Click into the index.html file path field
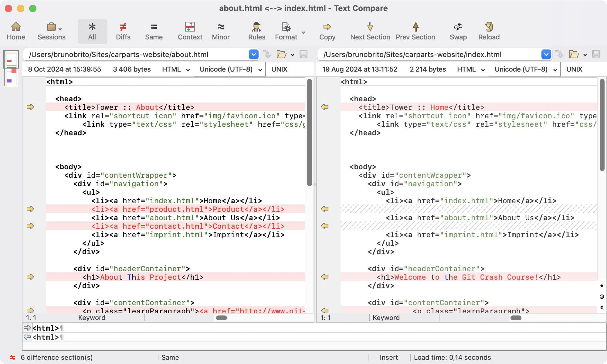607x364 pixels. point(425,55)
